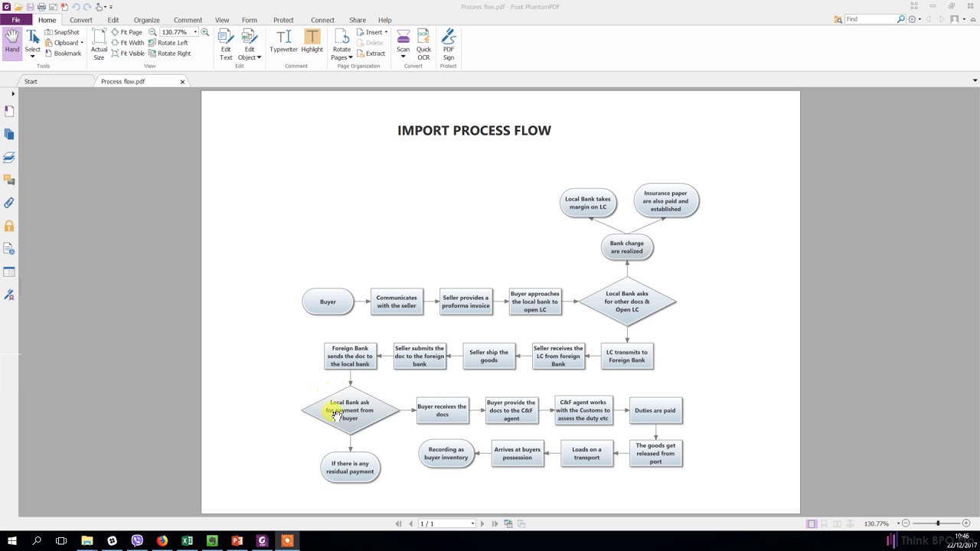This screenshot has height=551, width=980.
Task: Adjust the zoom slider in status bar
Action: 937,523
